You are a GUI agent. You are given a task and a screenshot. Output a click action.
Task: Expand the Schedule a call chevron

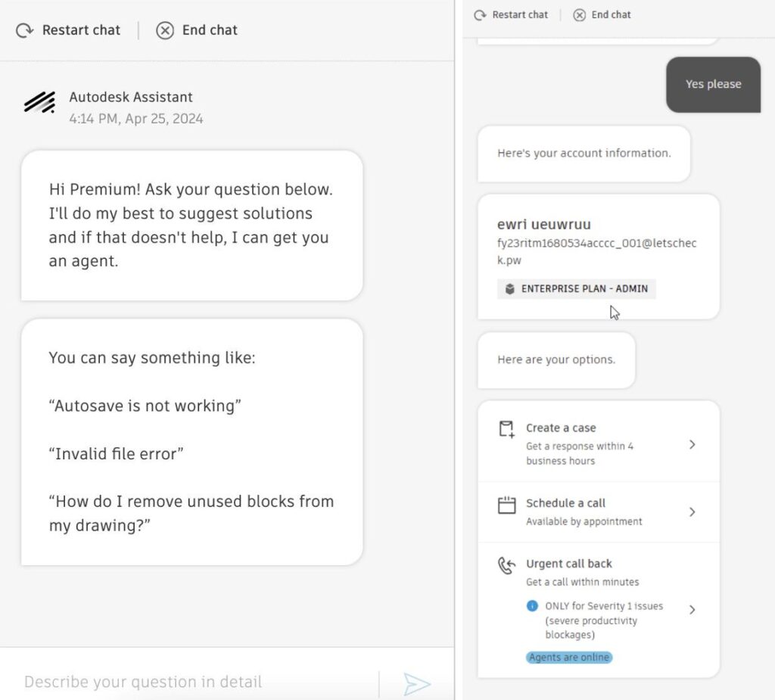692,512
